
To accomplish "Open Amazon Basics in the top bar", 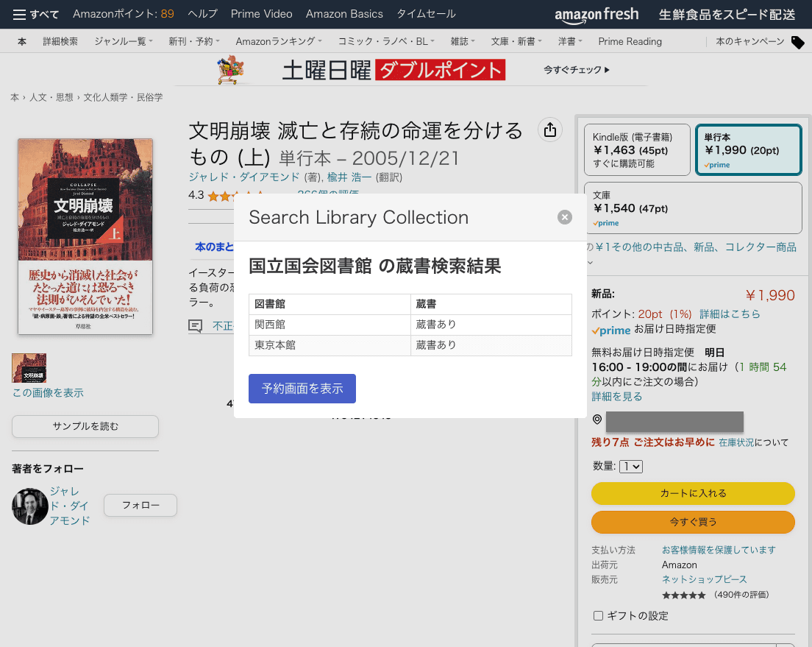I will 344,14.
